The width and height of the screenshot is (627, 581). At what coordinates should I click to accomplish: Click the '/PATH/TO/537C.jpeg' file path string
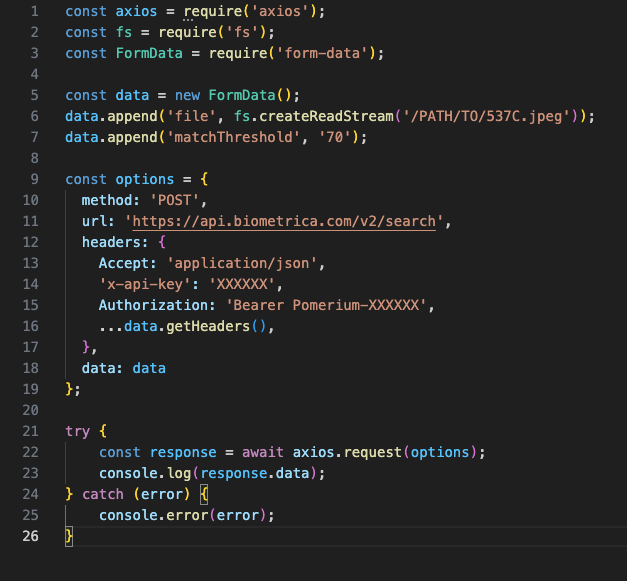point(487,116)
